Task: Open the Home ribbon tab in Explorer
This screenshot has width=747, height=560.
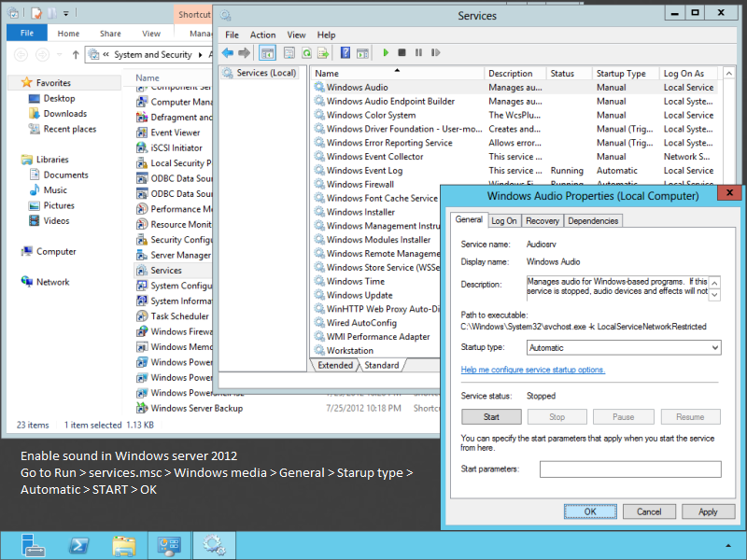Action: pyautogui.click(x=68, y=34)
